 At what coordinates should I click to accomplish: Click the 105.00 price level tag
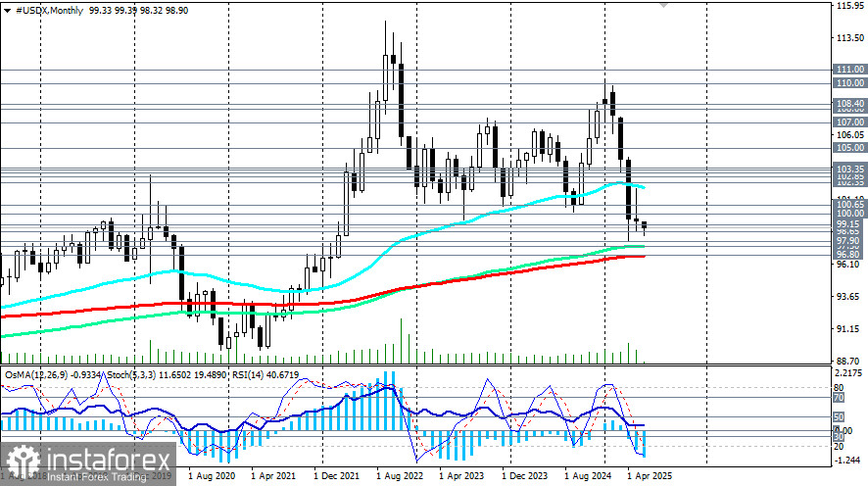coord(848,147)
